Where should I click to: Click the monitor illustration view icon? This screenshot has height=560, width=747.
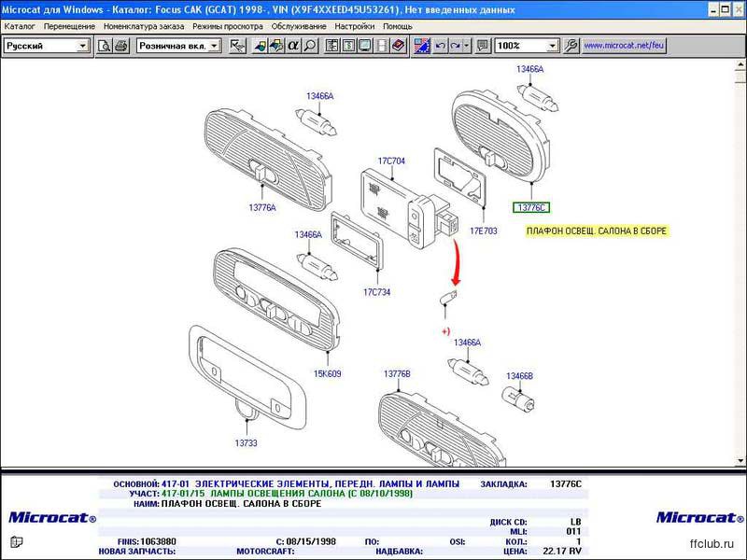tap(365, 46)
